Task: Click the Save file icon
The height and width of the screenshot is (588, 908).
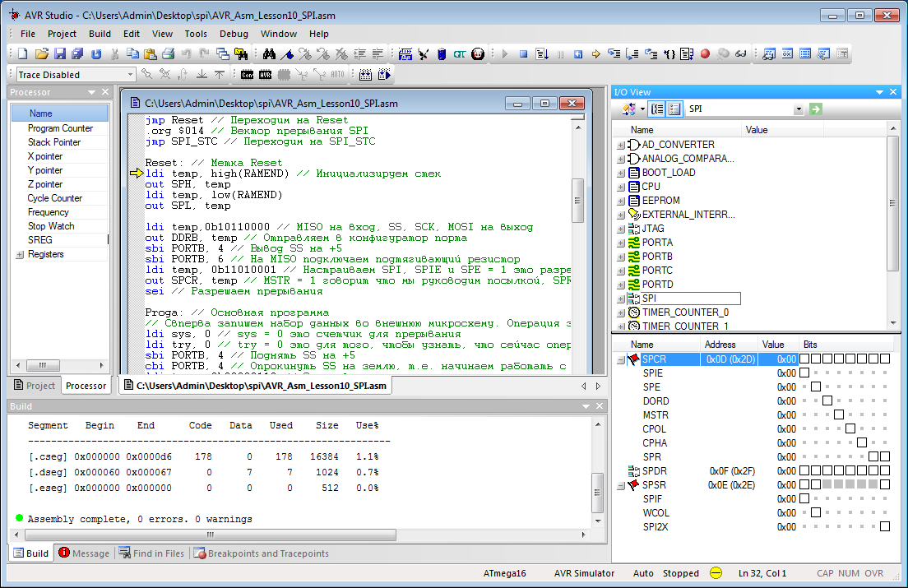Action: [x=59, y=54]
